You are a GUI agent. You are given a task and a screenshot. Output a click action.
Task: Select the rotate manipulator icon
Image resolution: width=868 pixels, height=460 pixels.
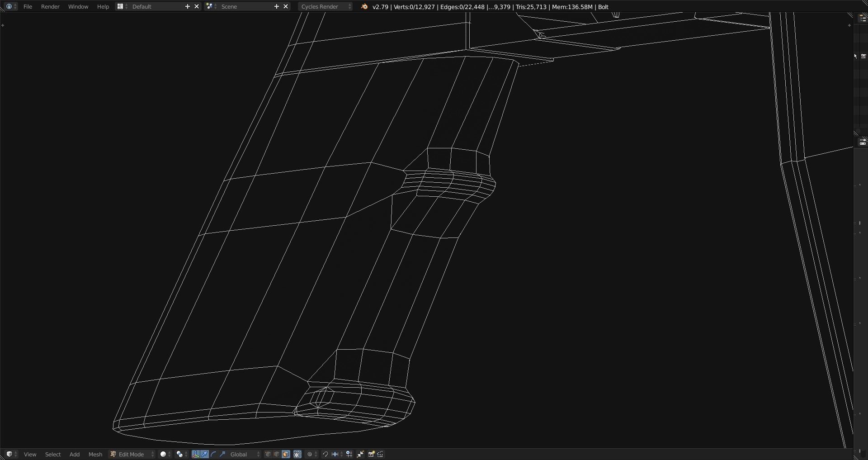point(213,454)
